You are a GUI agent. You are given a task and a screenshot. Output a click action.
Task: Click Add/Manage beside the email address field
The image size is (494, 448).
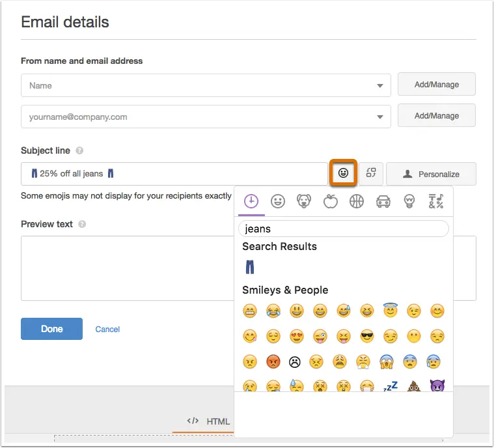point(436,115)
